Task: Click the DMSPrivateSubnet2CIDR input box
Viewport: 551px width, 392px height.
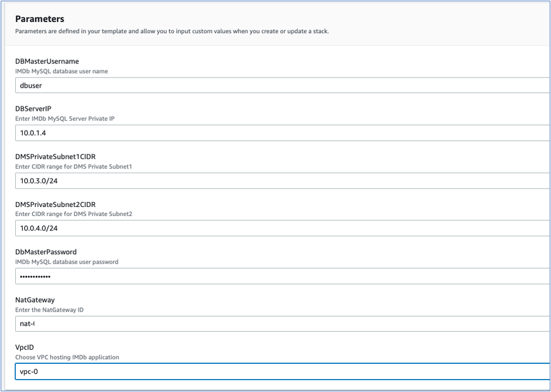Action: pos(225,228)
